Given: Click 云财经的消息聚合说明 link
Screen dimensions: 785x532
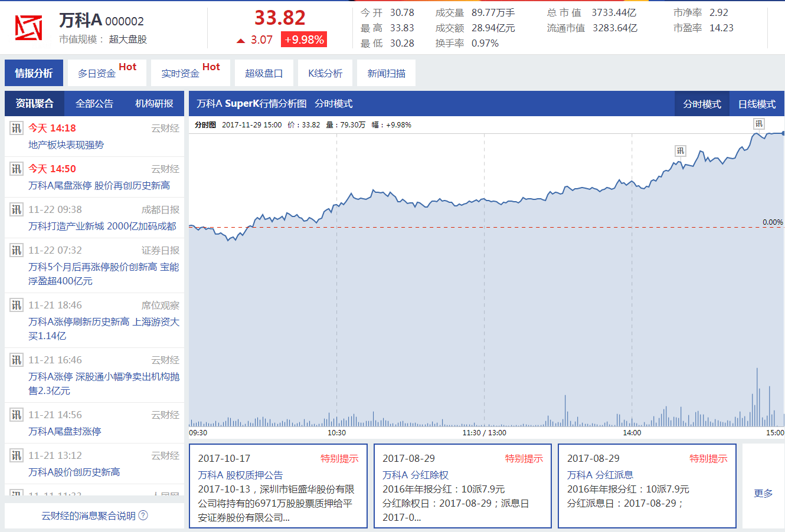Looking at the screenshot, I should click(x=89, y=515).
